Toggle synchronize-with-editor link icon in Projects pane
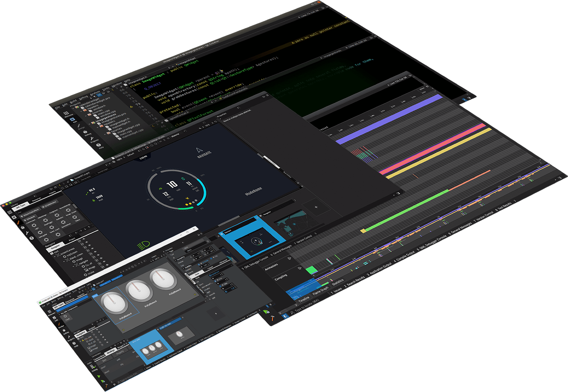Screen dimensions: 568x392 (x=99, y=95)
